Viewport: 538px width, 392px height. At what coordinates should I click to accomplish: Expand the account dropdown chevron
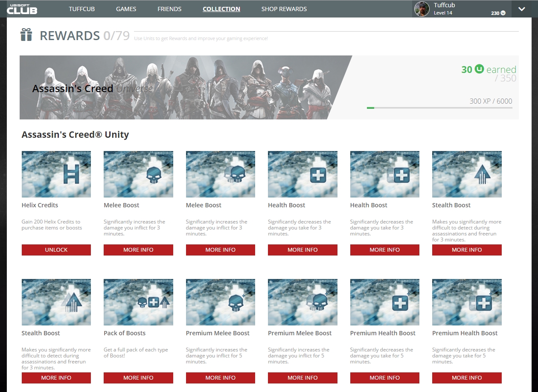pos(521,9)
